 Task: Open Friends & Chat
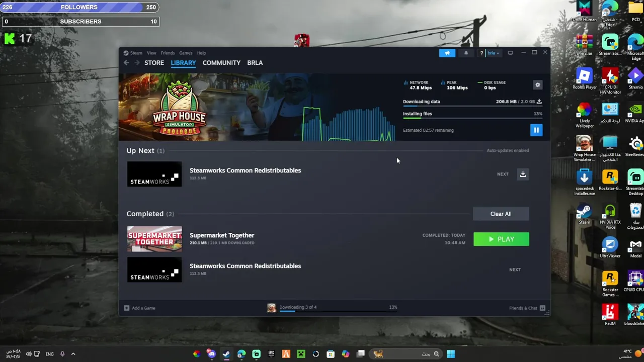527,308
